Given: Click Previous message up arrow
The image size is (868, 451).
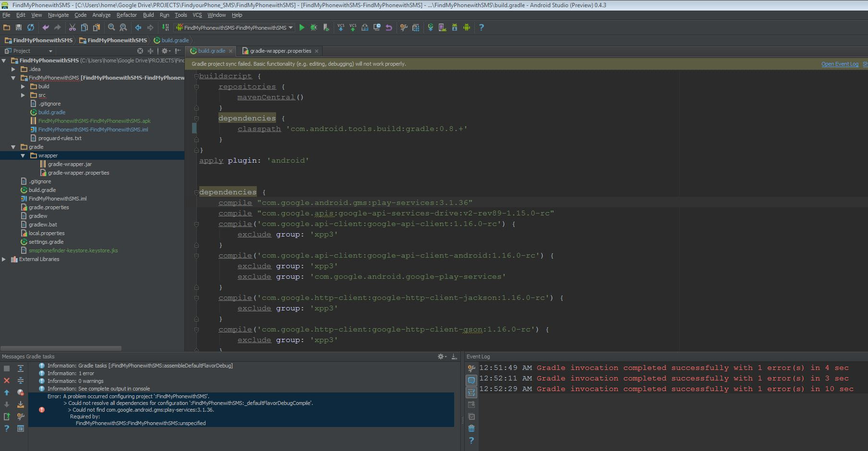Looking at the screenshot, I should [x=7, y=392].
